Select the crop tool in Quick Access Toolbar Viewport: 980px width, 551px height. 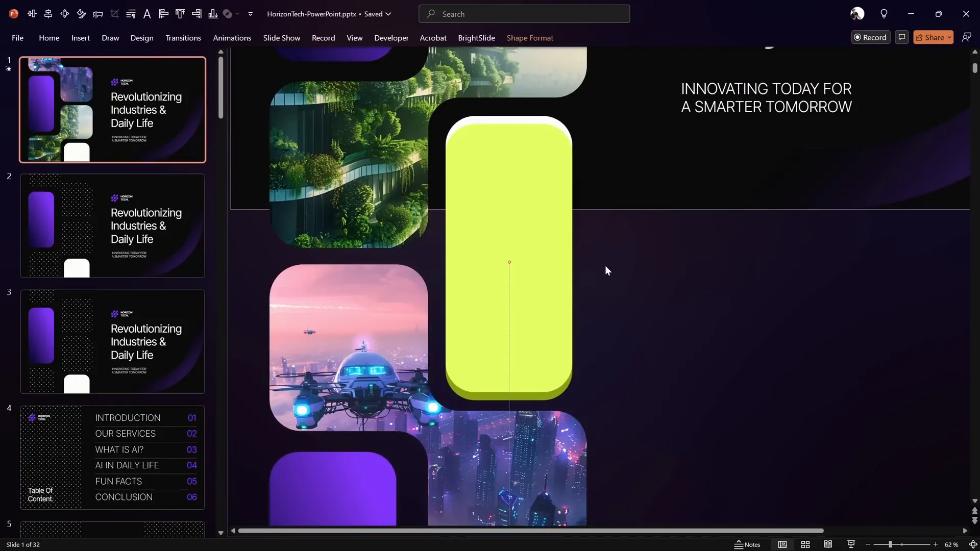[x=114, y=14]
